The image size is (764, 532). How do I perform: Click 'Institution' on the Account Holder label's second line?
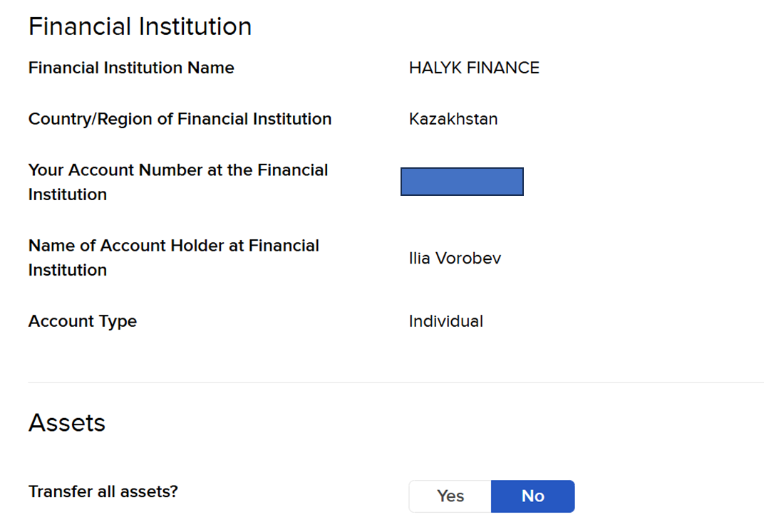pos(68,270)
